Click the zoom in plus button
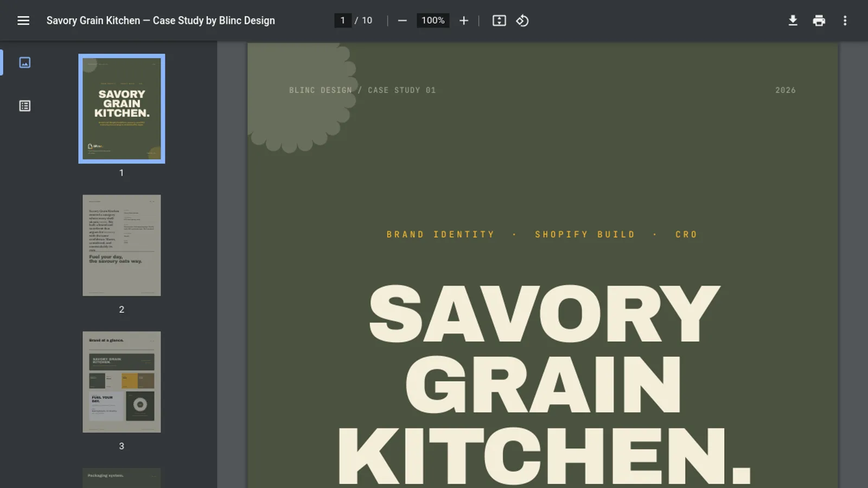868x488 pixels. pos(464,21)
